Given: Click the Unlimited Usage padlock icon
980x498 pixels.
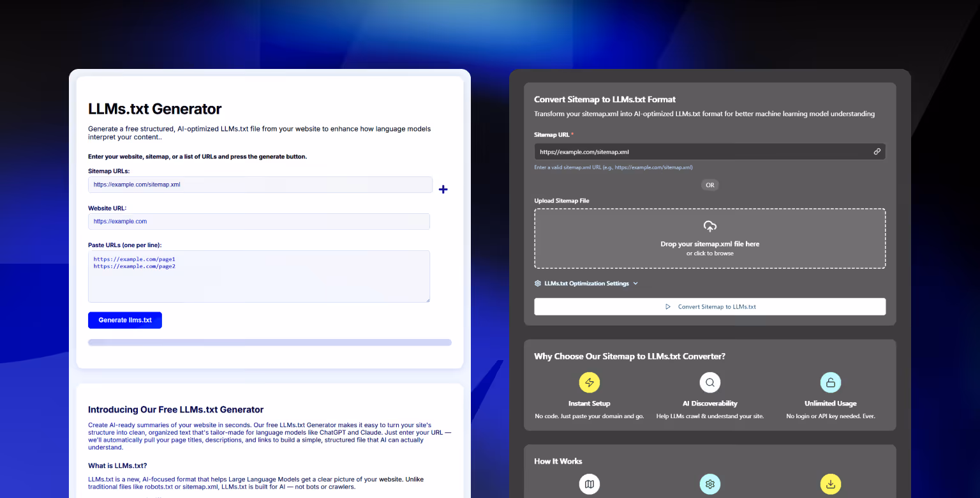Looking at the screenshot, I should (x=830, y=382).
